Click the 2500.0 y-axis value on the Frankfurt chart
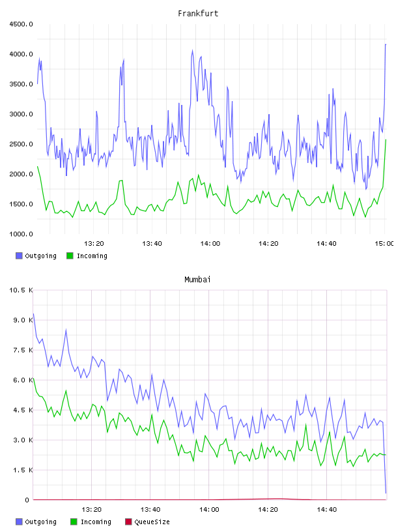 point(21,144)
